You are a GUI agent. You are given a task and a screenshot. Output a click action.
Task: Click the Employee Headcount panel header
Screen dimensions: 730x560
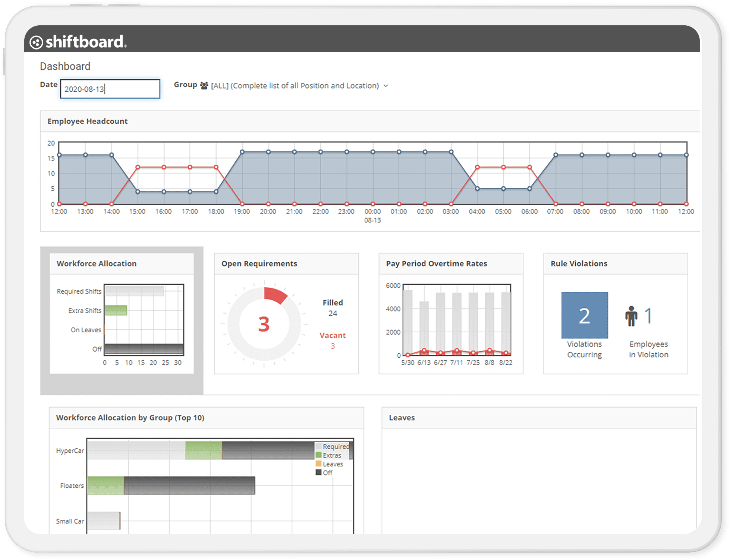coord(370,121)
